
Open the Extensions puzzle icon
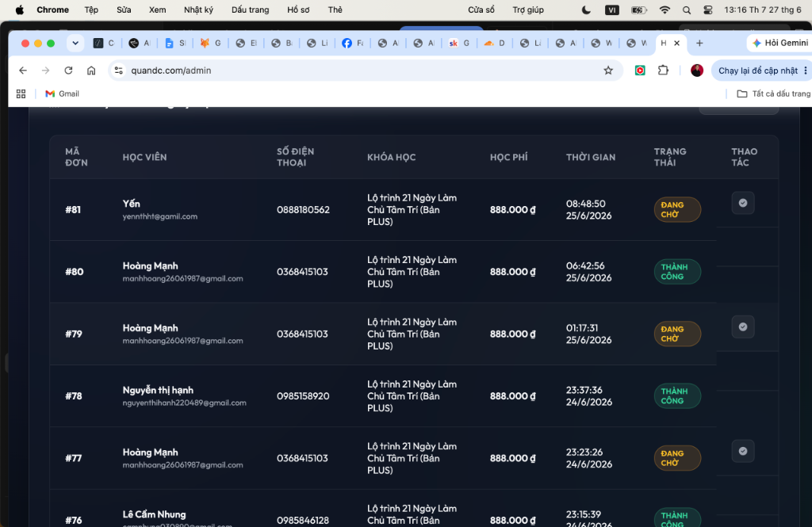pos(663,71)
